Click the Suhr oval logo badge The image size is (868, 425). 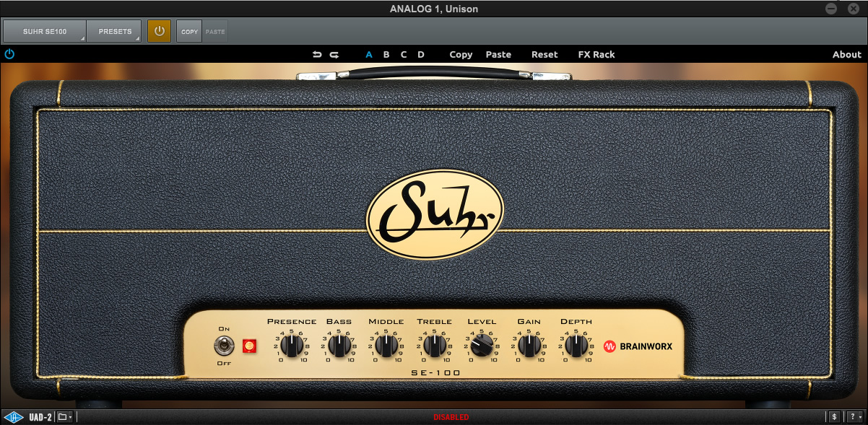pos(435,216)
